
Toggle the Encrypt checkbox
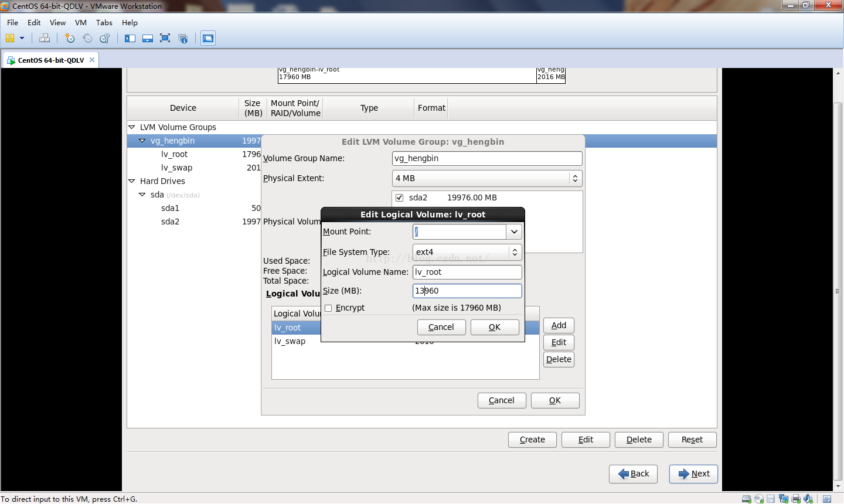(x=328, y=308)
